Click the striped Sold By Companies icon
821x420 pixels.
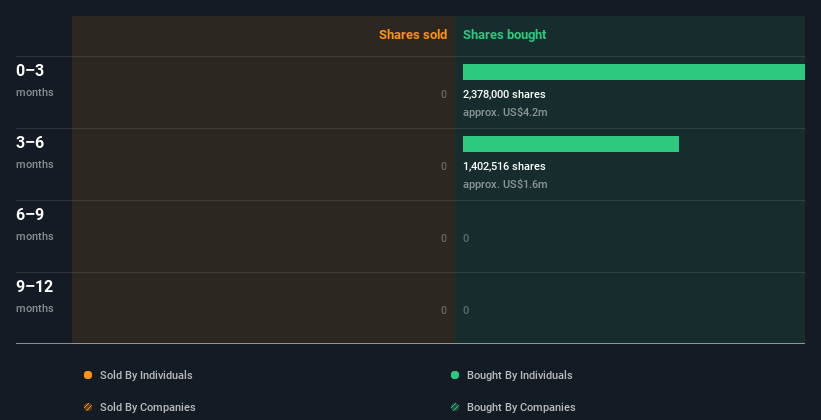[88, 407]
